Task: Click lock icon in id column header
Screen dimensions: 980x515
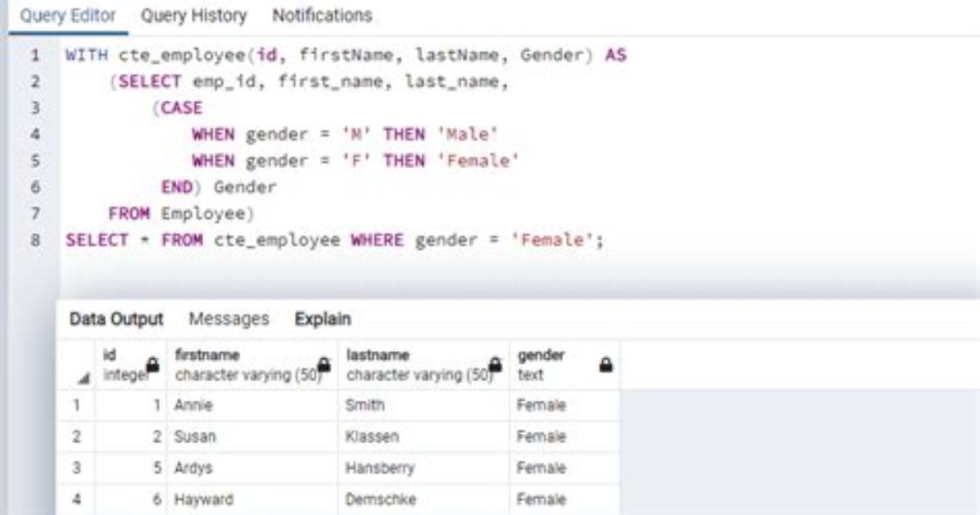Action: [x=152, y=365]
